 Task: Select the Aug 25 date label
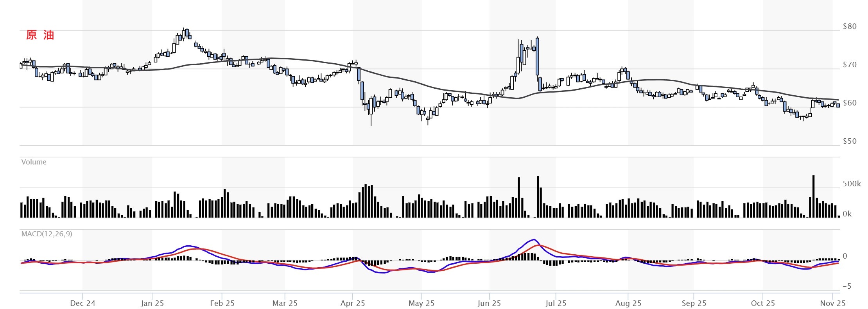628,303
